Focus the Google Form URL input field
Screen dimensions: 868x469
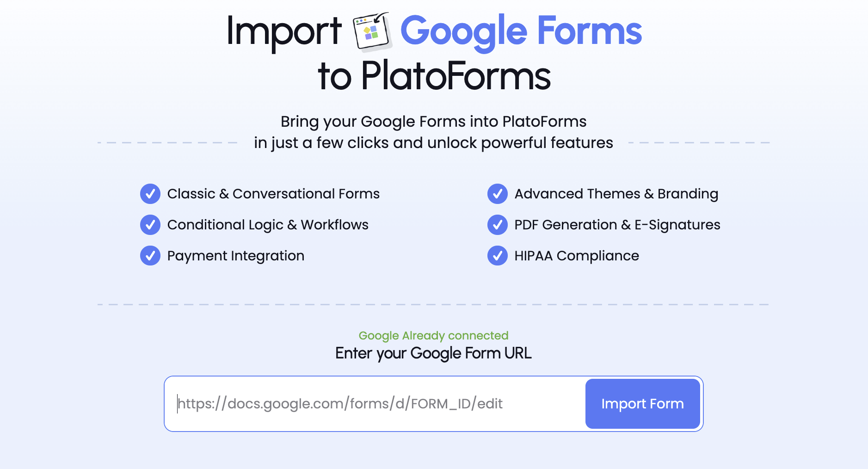click(x=375, y=404)
